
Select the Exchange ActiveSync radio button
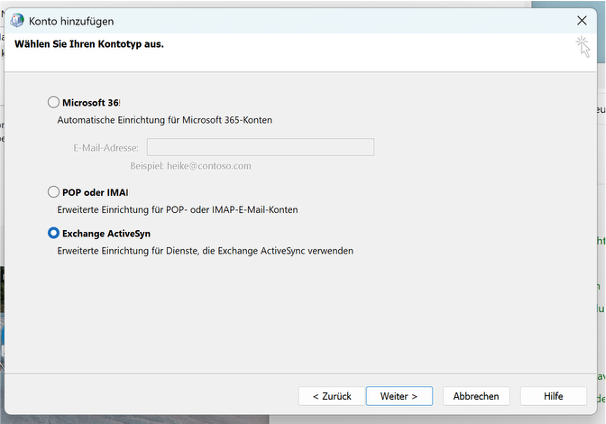[54, 233]
